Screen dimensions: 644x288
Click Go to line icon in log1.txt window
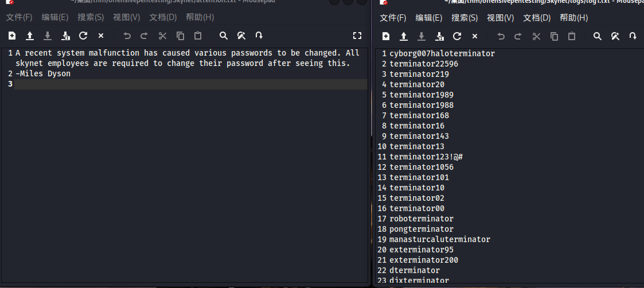pos(633,36)
